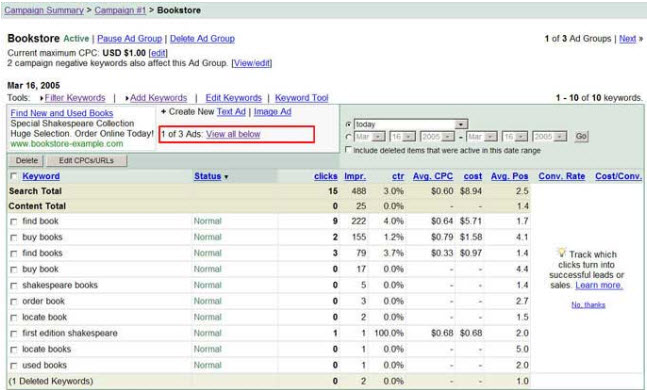
Task: Open the Campaign Summary breadcrumb link
Action: [44, 10]
